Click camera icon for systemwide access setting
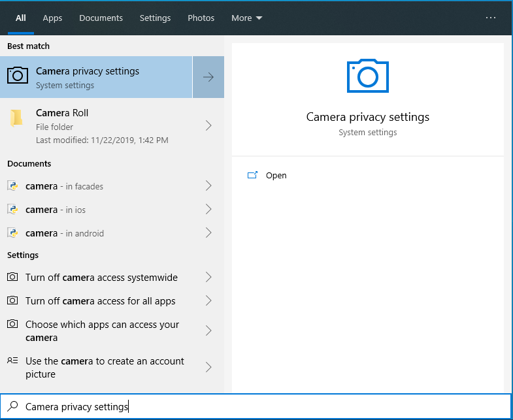 coord(12,277)
